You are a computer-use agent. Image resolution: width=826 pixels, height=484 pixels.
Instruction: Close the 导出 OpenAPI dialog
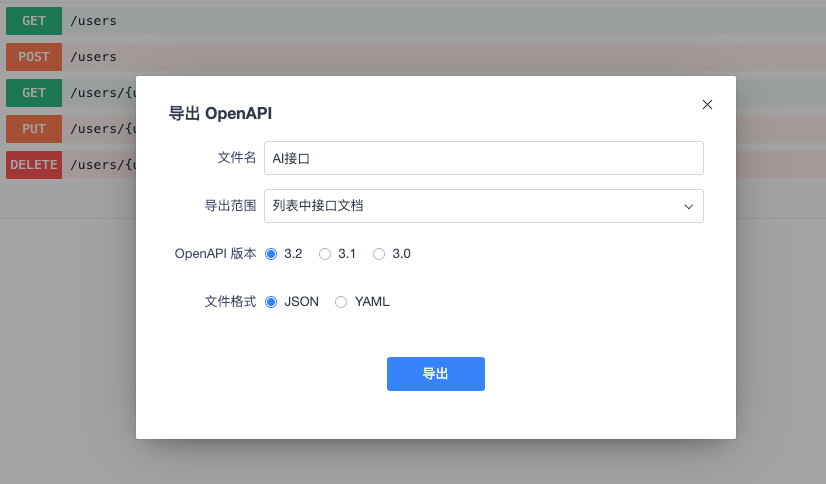point(707,105)
